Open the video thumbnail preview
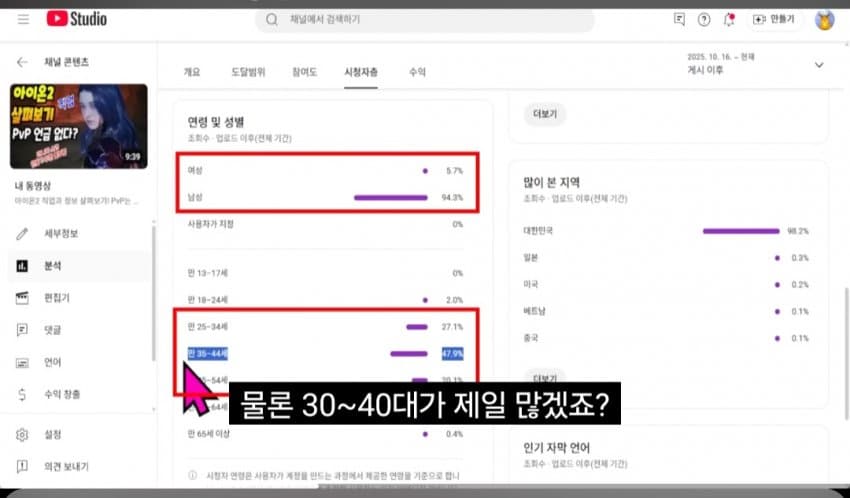 (x=79, y=126)
